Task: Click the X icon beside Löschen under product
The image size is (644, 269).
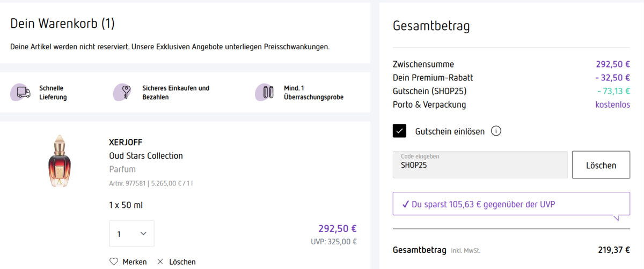Action: (160, 261)
